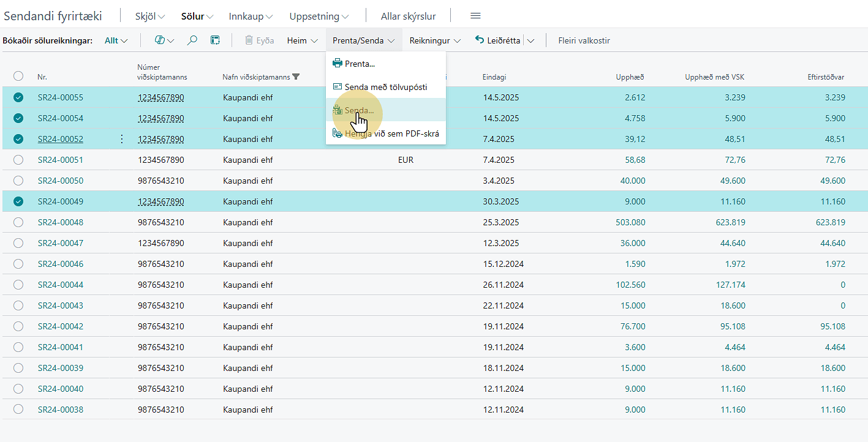
Task: Deselect row SR24-00054 checkbox
Action: click(x=18, y=118)
